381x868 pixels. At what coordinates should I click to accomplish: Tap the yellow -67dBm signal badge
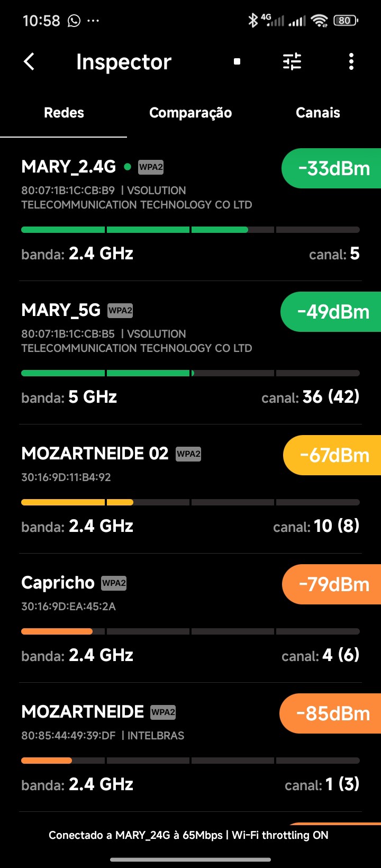point(334,455)
